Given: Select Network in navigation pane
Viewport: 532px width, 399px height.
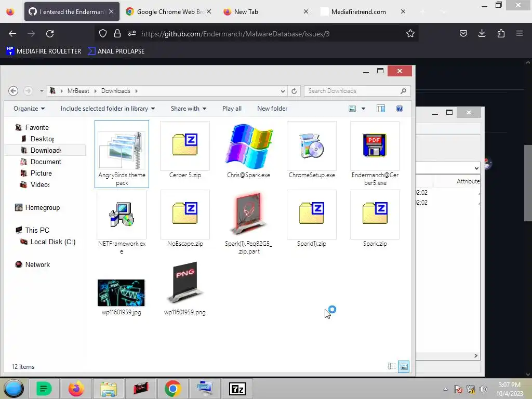Looking at the screenshot, I should pyautogui.click(x=33, y=264).
